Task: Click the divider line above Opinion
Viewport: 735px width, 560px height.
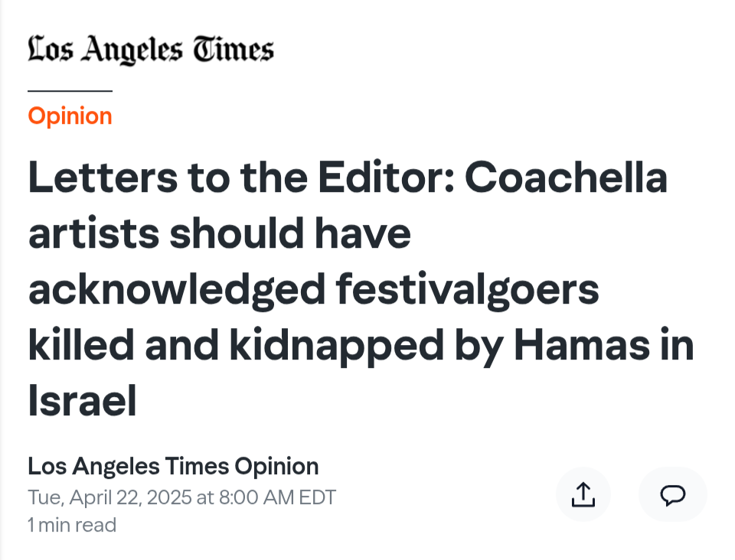Action: (70, 91)
